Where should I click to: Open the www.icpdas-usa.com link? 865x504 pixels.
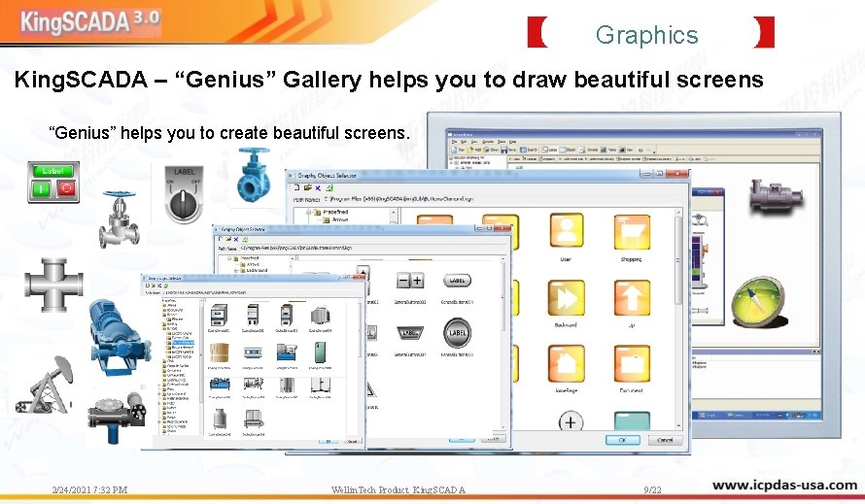[x=784, y=486]
